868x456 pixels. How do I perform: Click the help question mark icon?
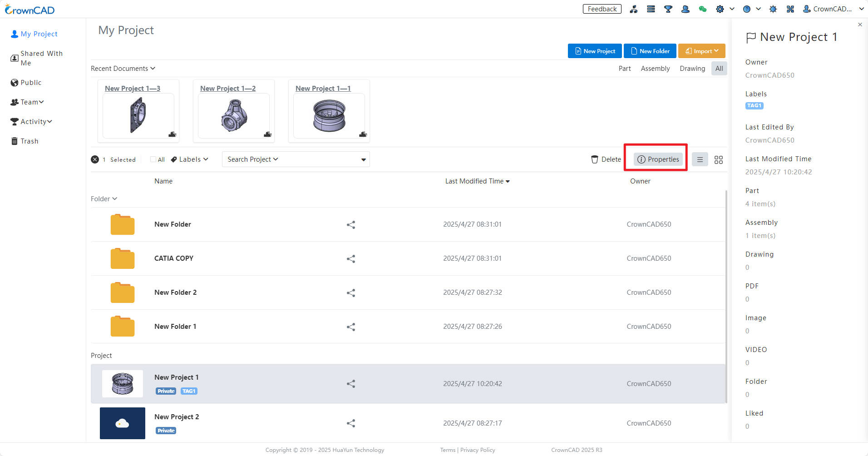click(746, 9)
